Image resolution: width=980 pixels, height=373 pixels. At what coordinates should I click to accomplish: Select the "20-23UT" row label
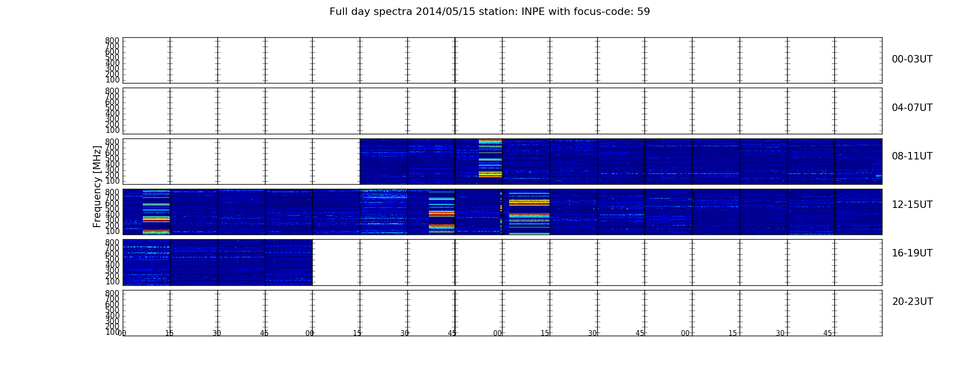click(912, 302)
